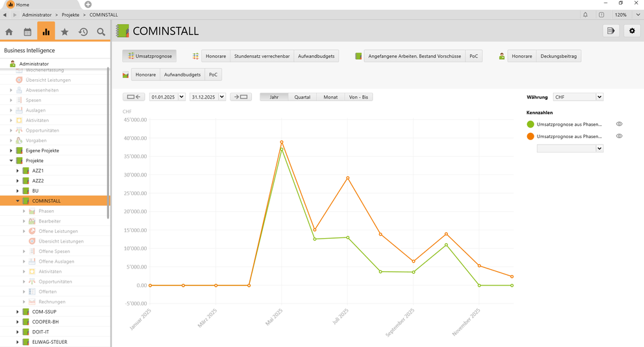Switch to the Deckungsbeitrag tab

coord(558,56)
